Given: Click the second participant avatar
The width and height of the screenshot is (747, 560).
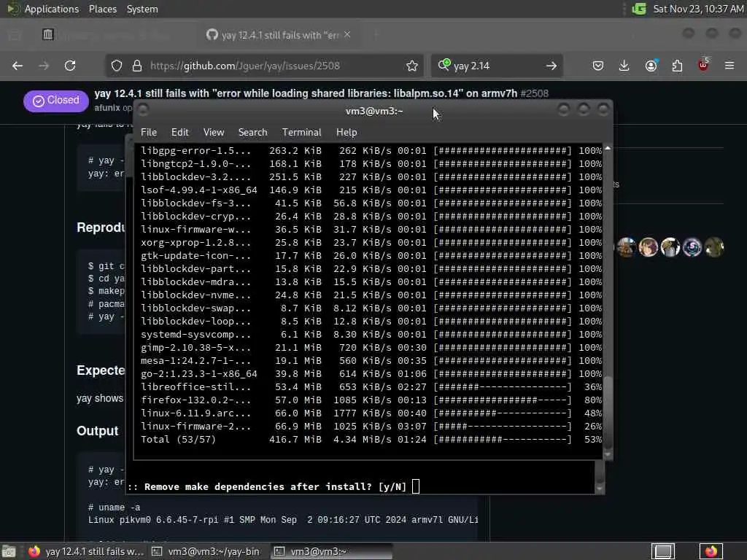Looking at the screenshot, I should (648, 247).
